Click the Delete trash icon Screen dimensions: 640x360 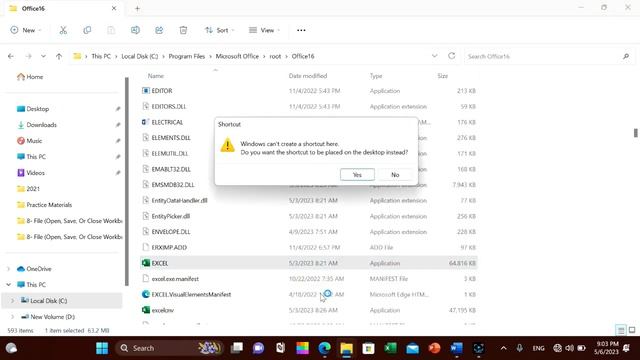(x=183, y=30)
